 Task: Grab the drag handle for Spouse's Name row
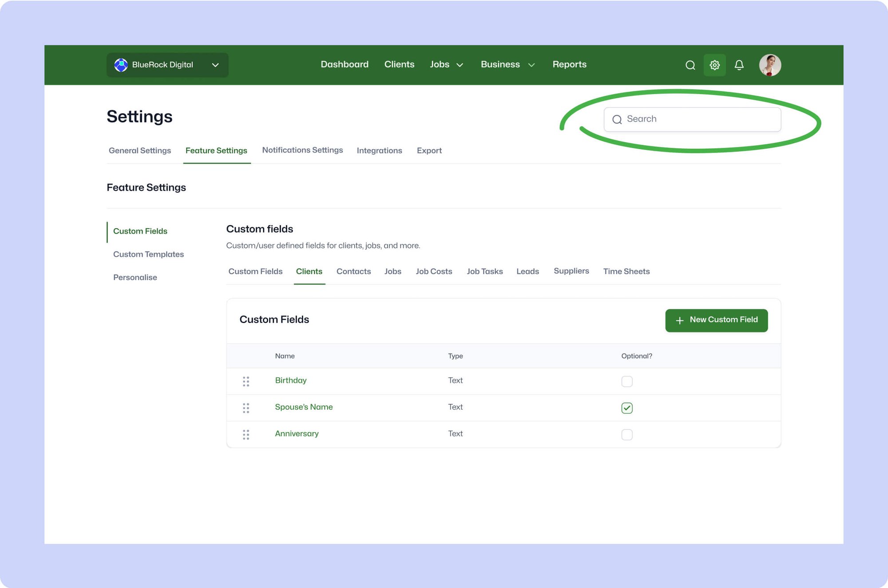[246, 408]
